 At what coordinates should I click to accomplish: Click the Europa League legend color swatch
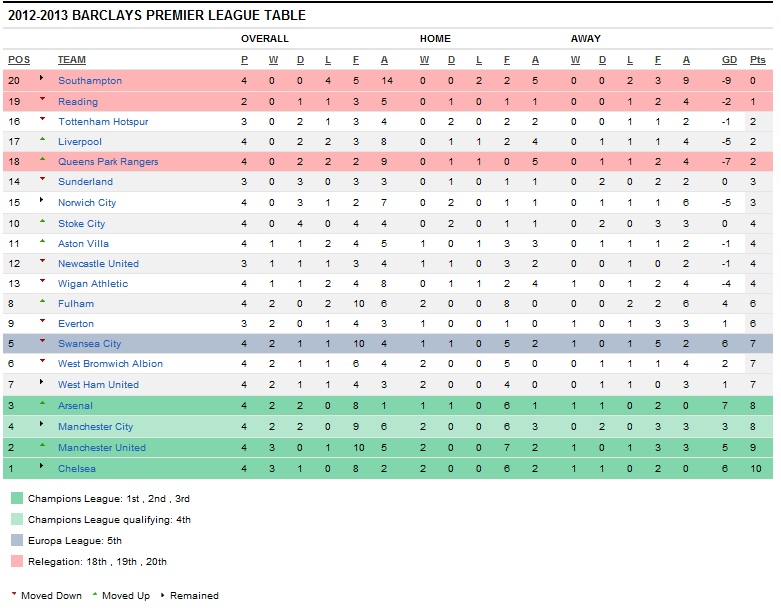[x=16, y=541]
